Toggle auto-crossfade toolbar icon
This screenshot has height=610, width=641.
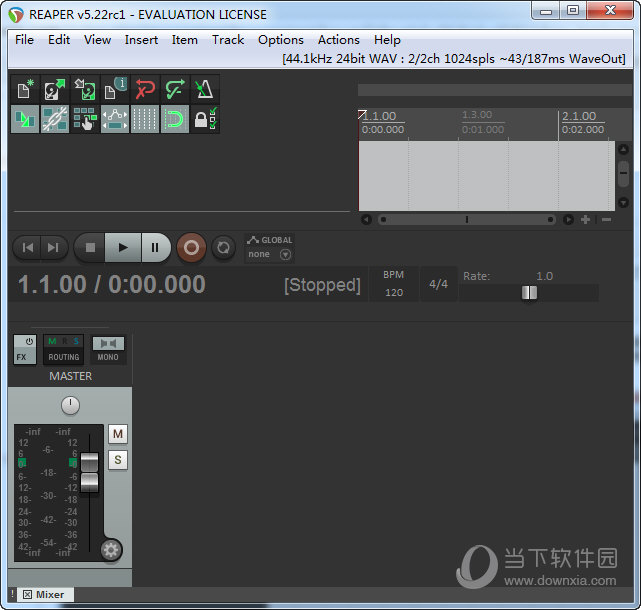point(25,119)
